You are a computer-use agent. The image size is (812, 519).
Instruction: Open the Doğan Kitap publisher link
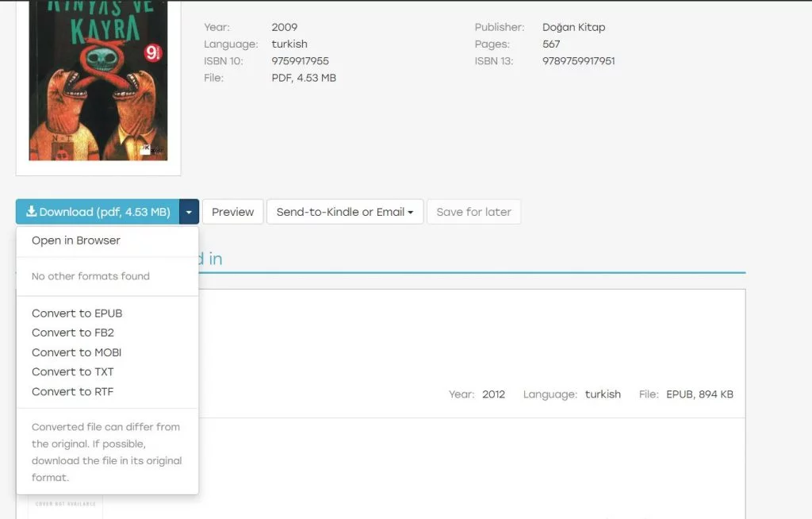tap(573, 27)
